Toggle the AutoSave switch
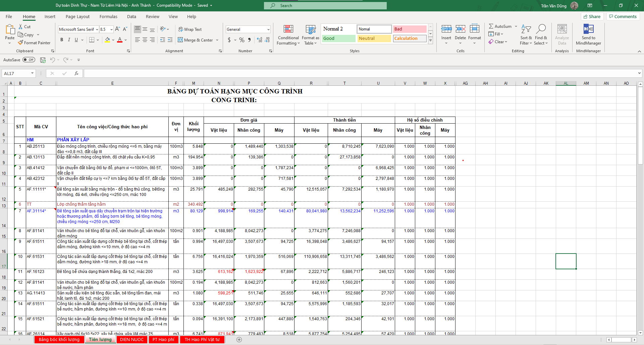Screen dimensions: 644x345 click(x=29, y=60)
